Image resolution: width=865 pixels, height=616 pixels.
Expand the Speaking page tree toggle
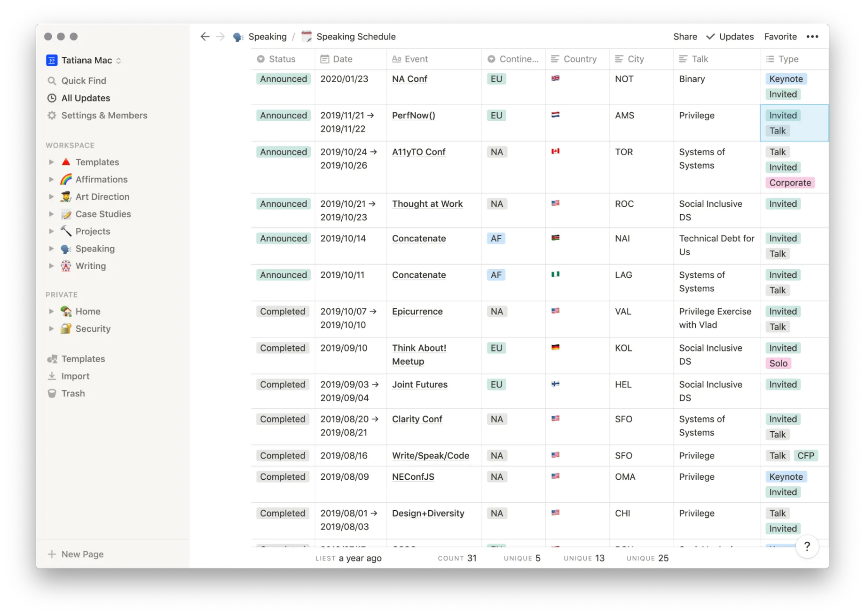[x=51, y=249]
